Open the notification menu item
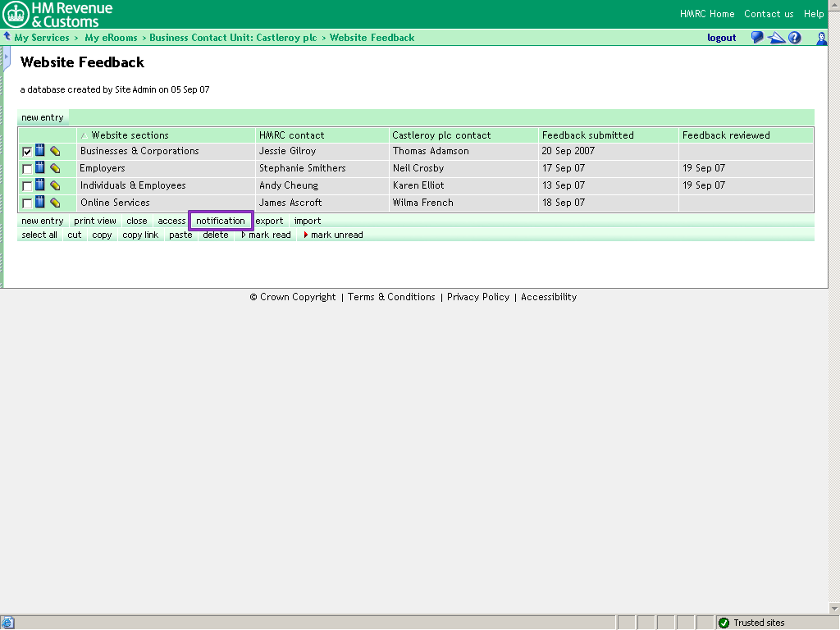Screen dimensions: 840x630 pyautogui.click(x=220, y=221)
